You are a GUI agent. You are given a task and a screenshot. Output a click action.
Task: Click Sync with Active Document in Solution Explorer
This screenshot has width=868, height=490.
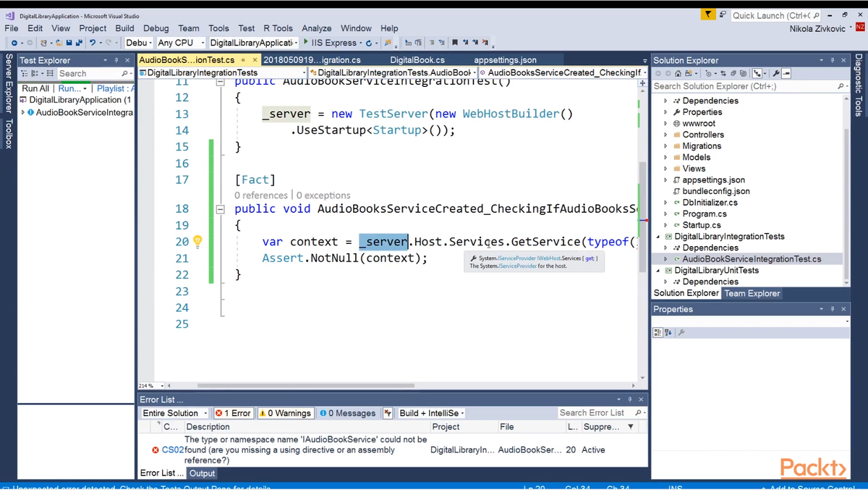click(x=723, y=73)
